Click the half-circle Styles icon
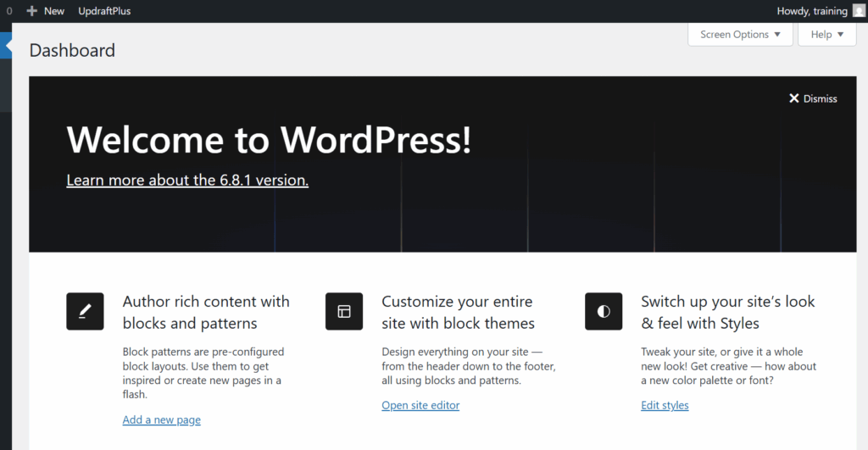Screen dimensions: 868x450 pyautogui.click(x=604, y=312)
